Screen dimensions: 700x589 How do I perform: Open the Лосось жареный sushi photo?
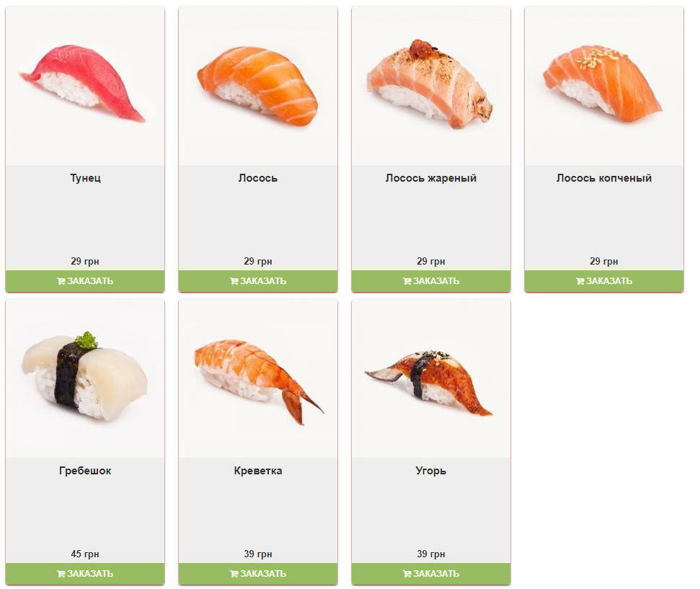tap(431, 86)
